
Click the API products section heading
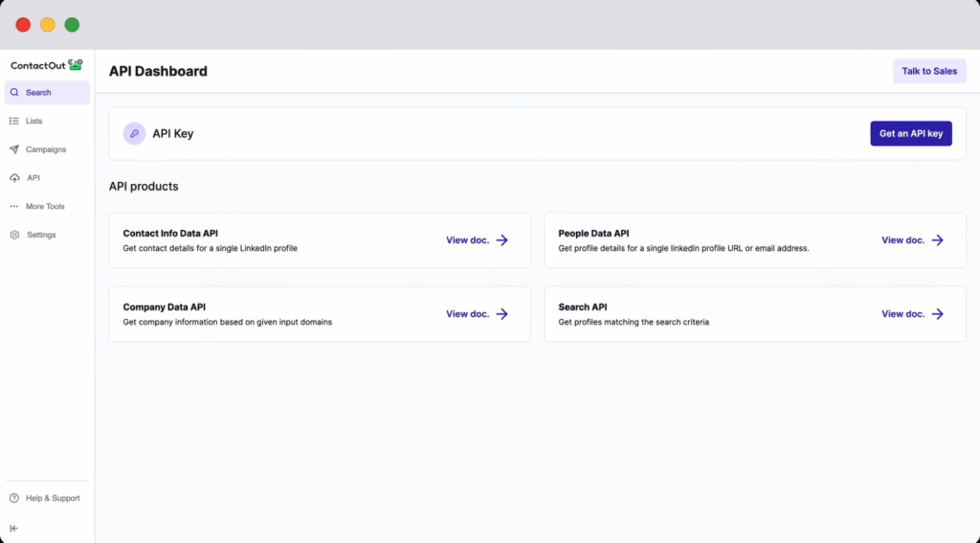[x=144, y=187]
